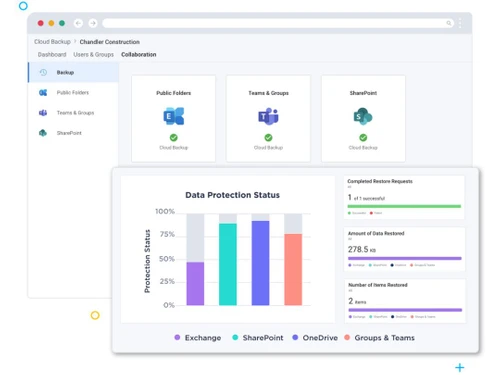Click the SharePoint icon in the sidebar

43,133
